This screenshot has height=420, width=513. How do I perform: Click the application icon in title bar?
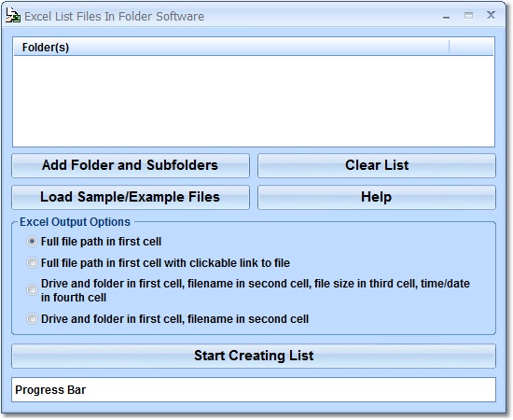(x=13, y=16)
